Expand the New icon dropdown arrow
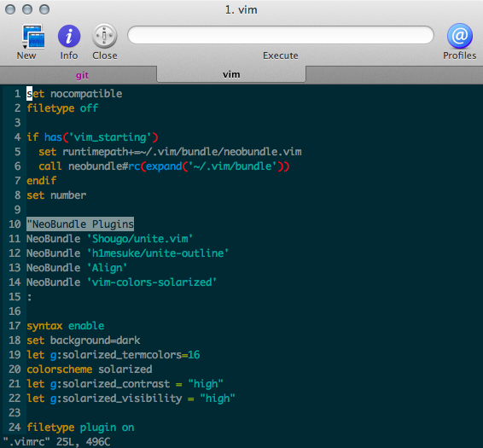The height and width of the screenshot is (448, 483). [25, 47]
